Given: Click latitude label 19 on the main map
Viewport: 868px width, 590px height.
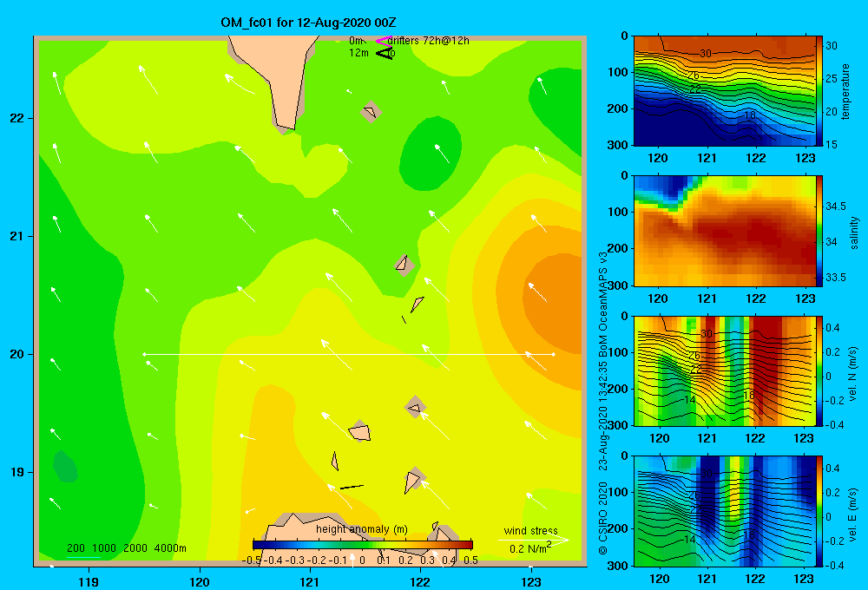Looking at the screenshot, I should point(16,472).
